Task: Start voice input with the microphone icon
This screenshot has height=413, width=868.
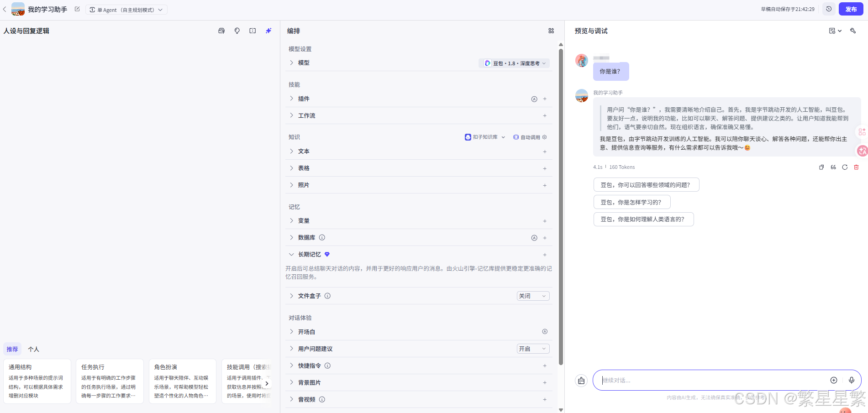Action: [x=852, y=380]
